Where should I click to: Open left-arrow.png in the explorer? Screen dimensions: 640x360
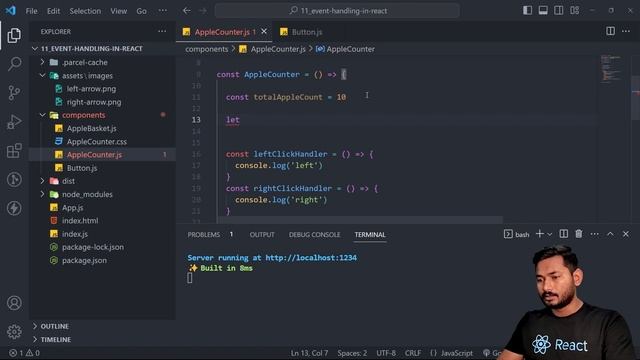pos(91,89)
